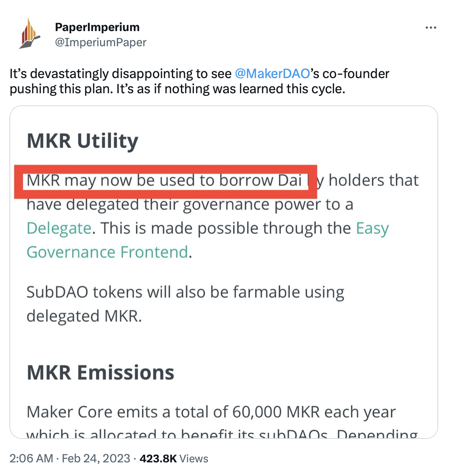Click the PaperImperium profile avatar
The width and height of the screenshot is (450, 476).
click(x=30, y=33)
